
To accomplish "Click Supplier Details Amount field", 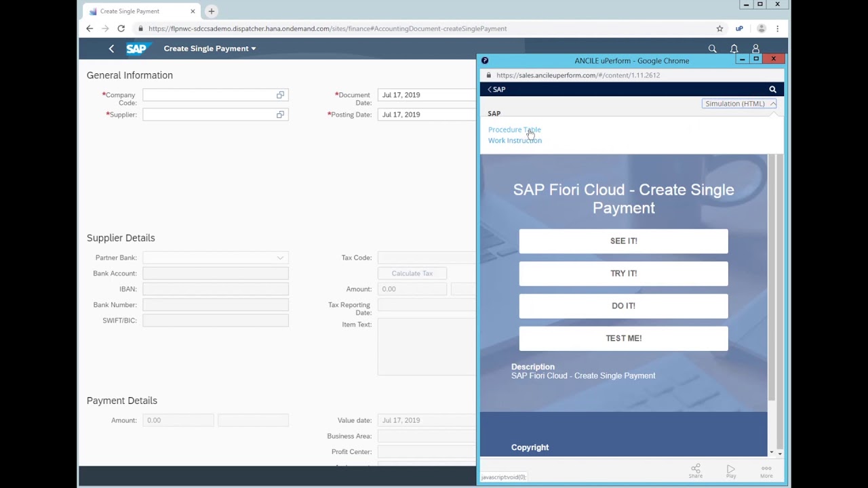I will (412, 289).
